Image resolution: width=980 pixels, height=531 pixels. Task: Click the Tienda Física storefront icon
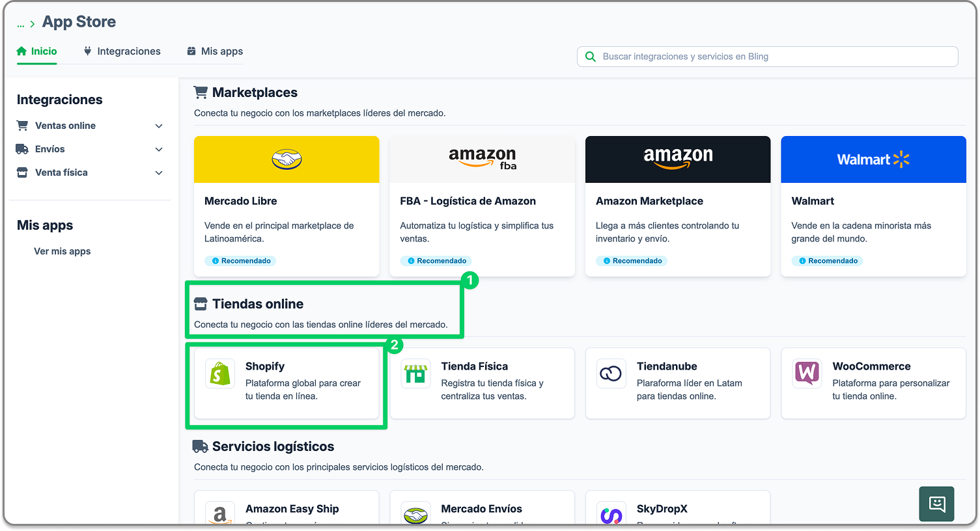tap(416, 374)
